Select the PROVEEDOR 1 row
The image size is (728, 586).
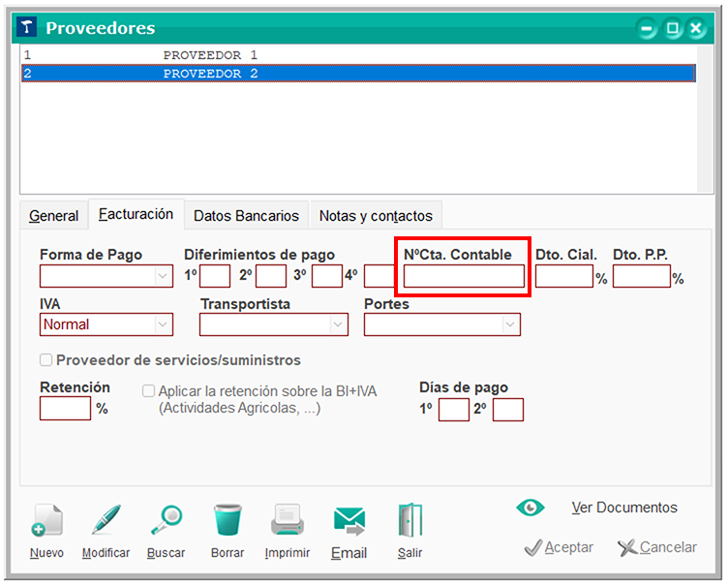[358, 55]
